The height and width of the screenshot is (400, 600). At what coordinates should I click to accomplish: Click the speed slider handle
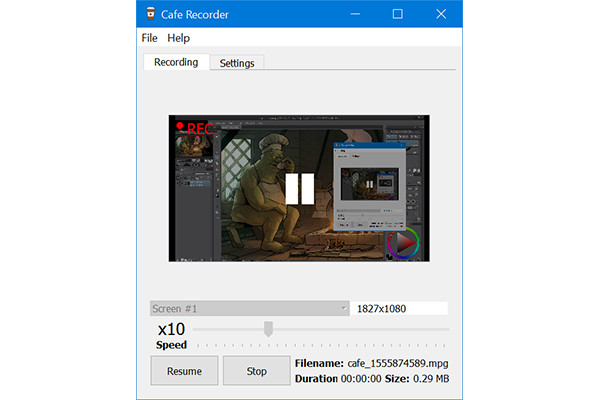click(268, 329)
